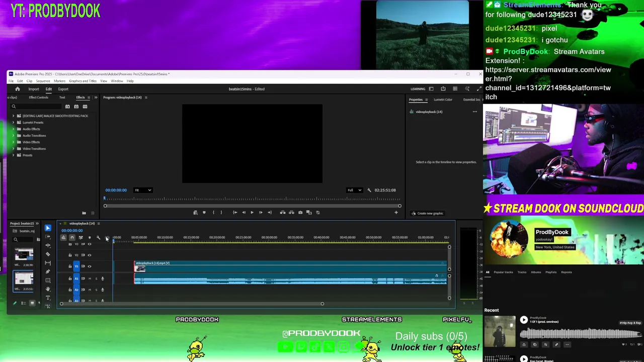
Task: Select the Track Select Forward tool
Action: click(48, 237)
